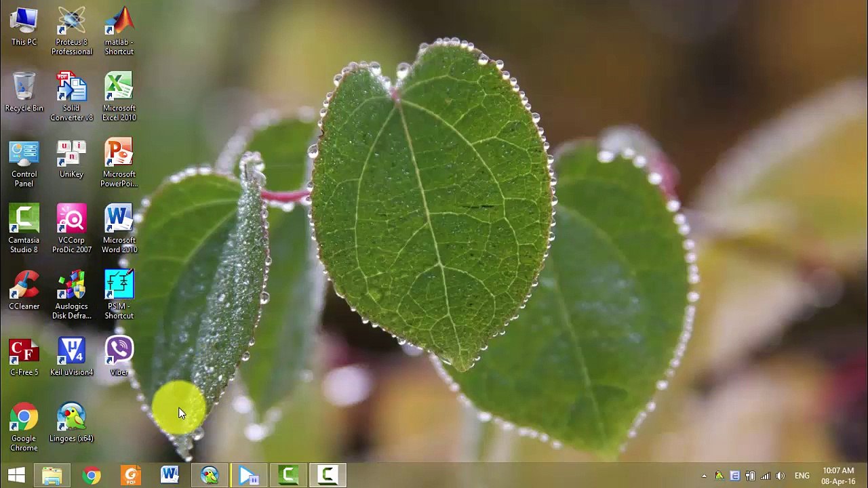Select the Recycle Bin on the desktop
The width and height of the screenshot is (868, 488).
[24, 89]
